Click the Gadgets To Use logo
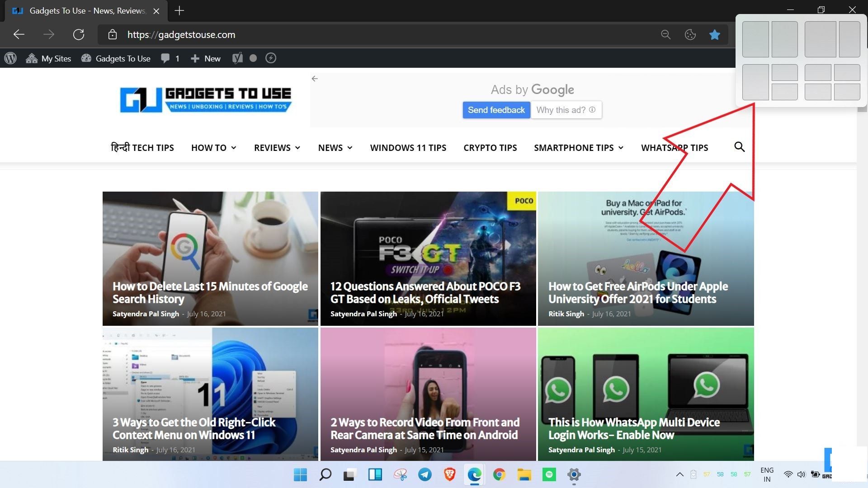 pos(206,99)
